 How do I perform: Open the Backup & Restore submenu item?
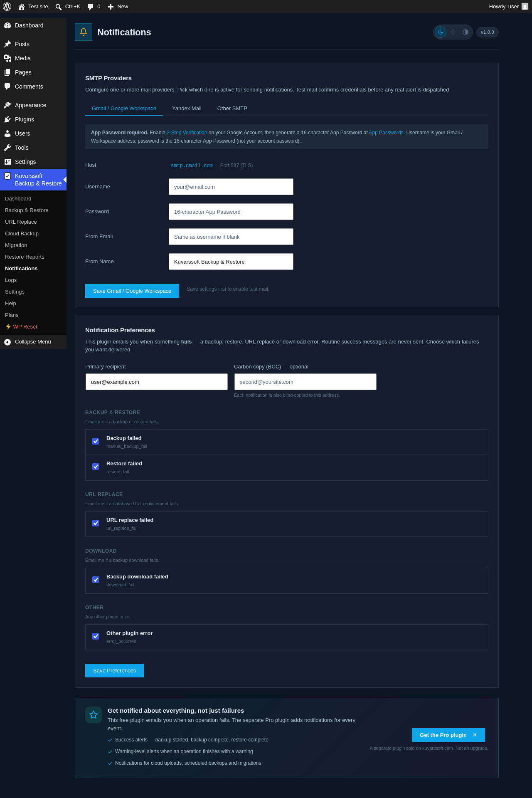pyautogui.click(x=27, y=210)
